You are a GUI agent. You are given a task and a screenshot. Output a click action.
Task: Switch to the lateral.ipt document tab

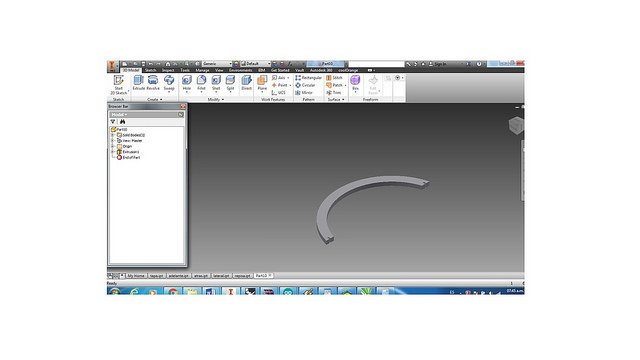coord(221,276)
